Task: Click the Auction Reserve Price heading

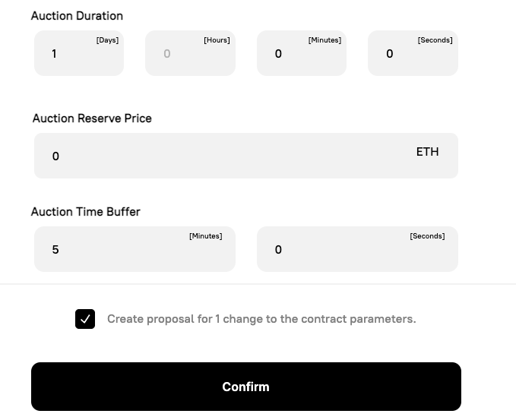Action: [92, 118]
